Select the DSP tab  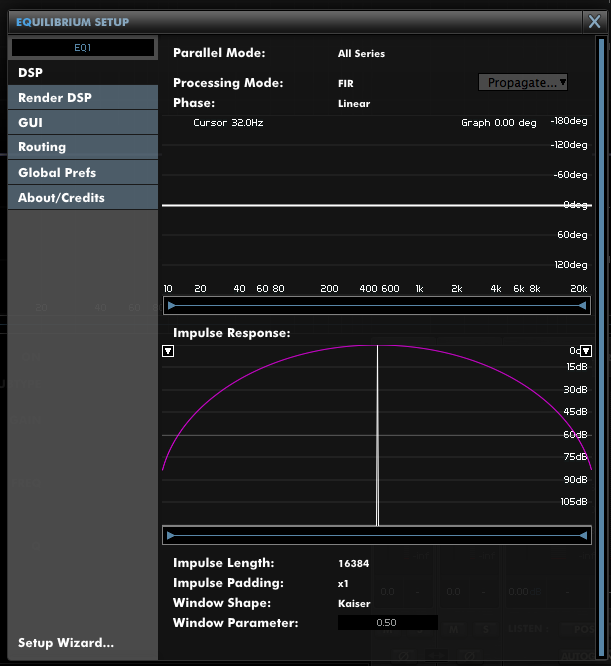point(83,73)
